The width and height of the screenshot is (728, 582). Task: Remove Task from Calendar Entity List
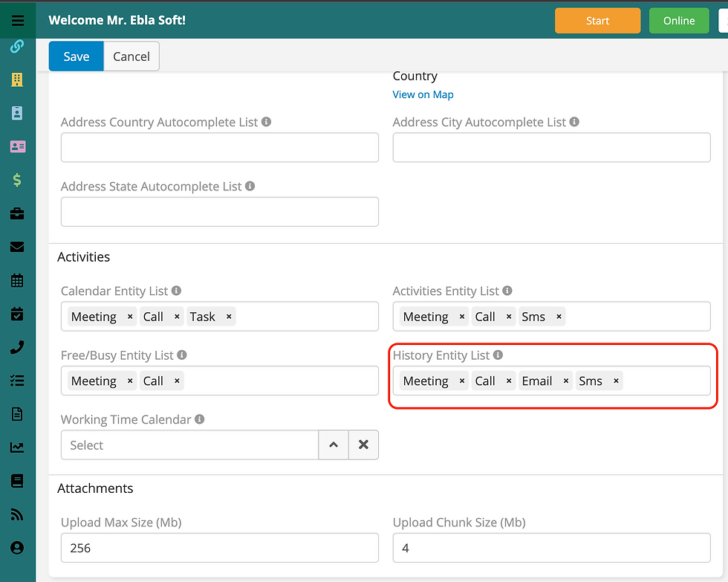(229, 317)
